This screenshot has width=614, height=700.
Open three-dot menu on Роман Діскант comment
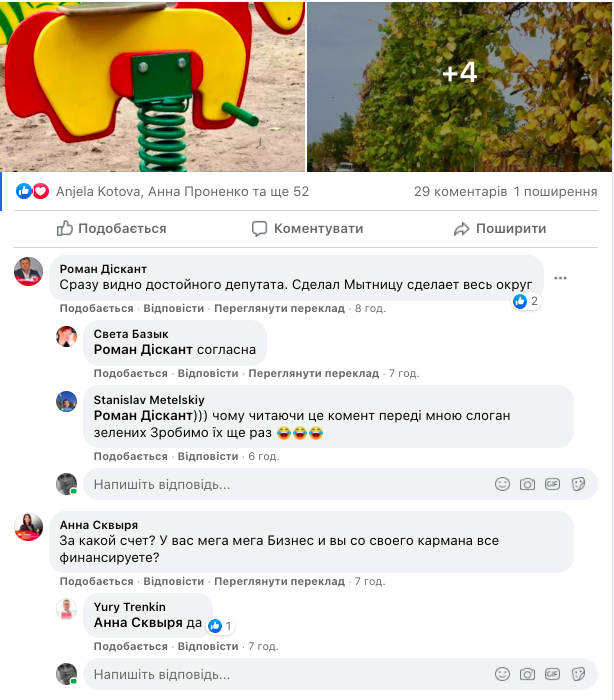pyautogui.click(x=560, y=278)
